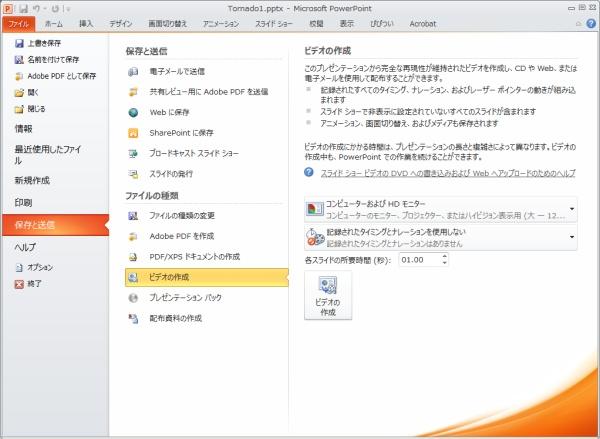Image resolution: width=600 pixels, height=439 pixels.
Task: Switch to the スライド ショー ribbon tab
Action: click(x=274, y=24)
